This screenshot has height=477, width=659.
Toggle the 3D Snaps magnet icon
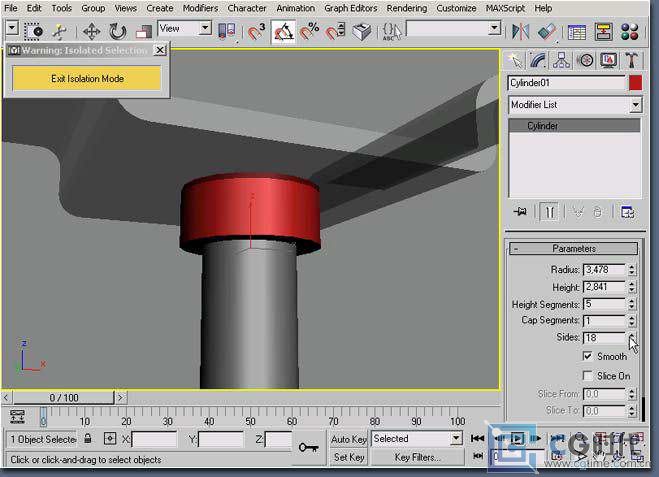tap(256, 31)
